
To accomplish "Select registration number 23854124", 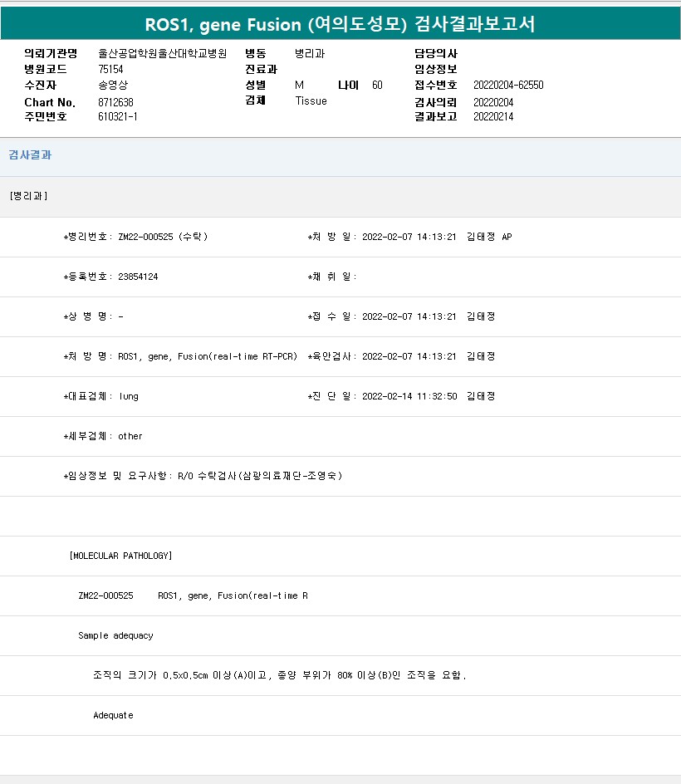I will [138, 277].
